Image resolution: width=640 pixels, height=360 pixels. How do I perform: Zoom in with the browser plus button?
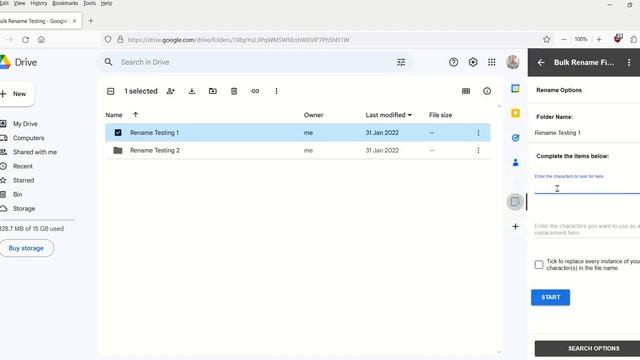point(599,40)
